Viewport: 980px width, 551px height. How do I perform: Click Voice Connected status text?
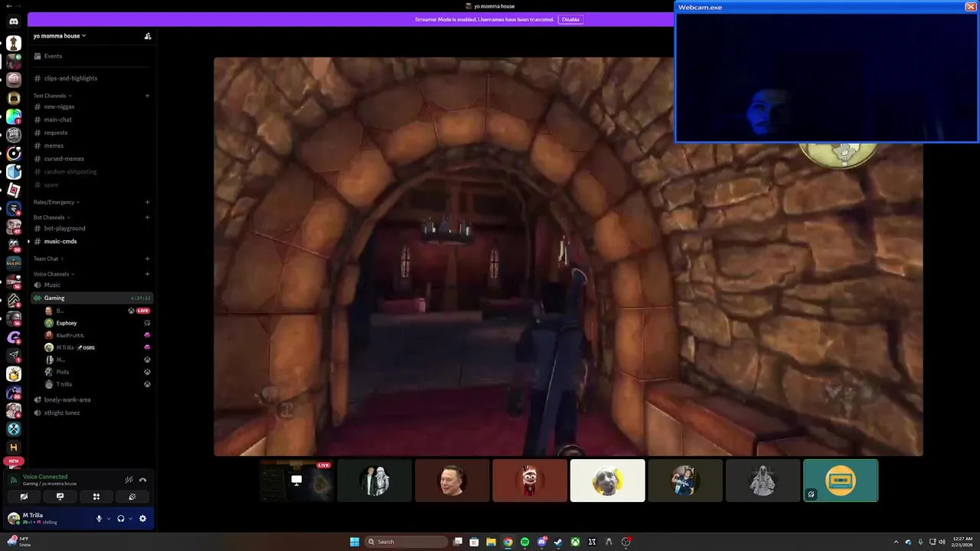point(45,476)
